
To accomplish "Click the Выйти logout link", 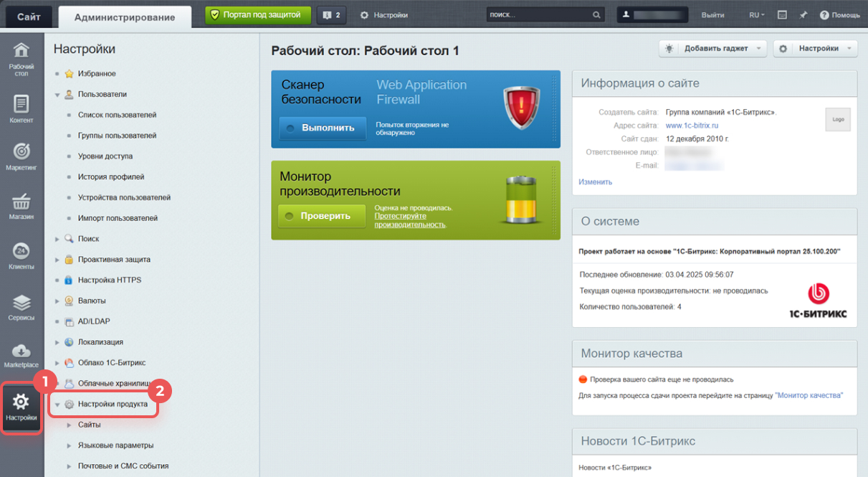I will pyautogui.click(x=712, y=15).
